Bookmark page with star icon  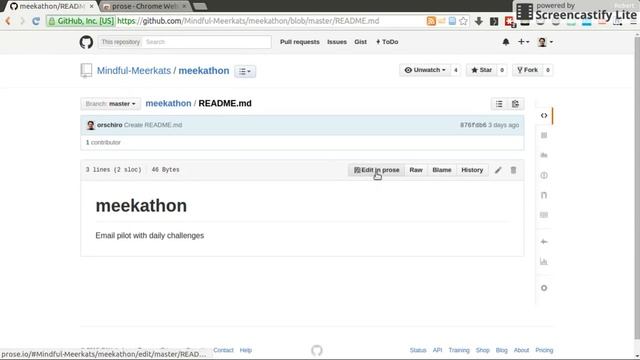coord(463,21)
